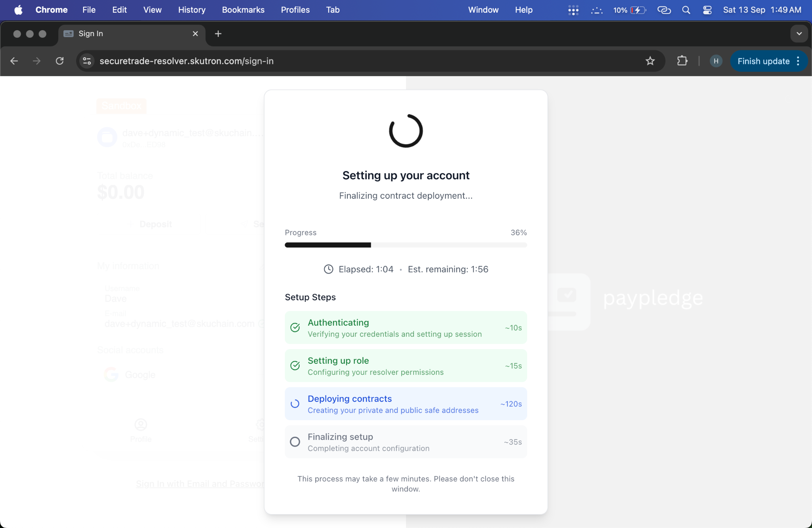
Task: Expand the tab search dropdown arrow
Action: pos(799,34)
